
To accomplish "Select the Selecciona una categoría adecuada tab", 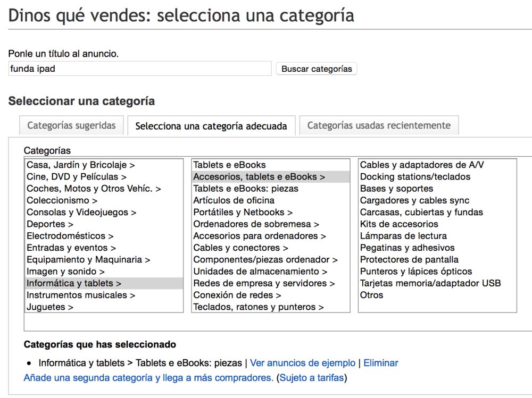I will pyautogui.click(x=211, y=126).
